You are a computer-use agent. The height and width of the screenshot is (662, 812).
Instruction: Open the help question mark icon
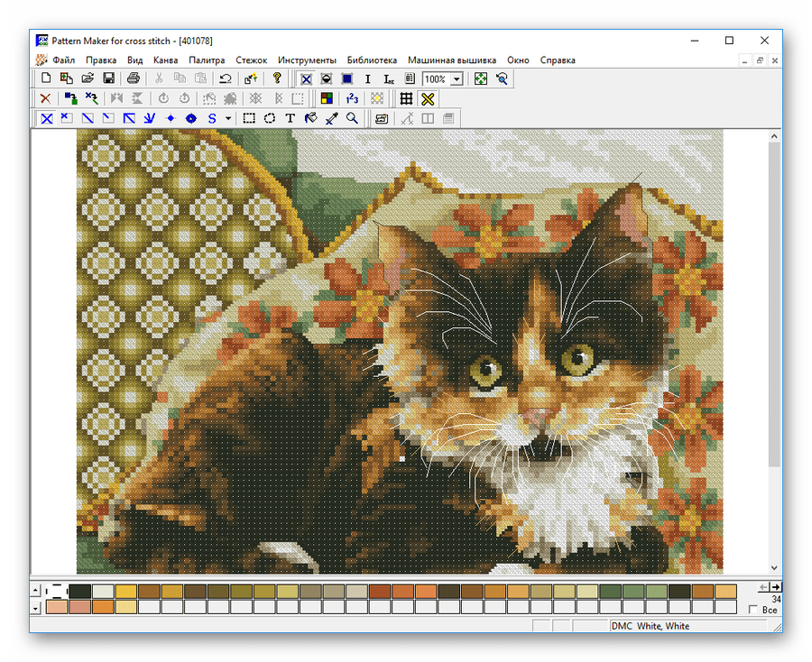point(277,79)
